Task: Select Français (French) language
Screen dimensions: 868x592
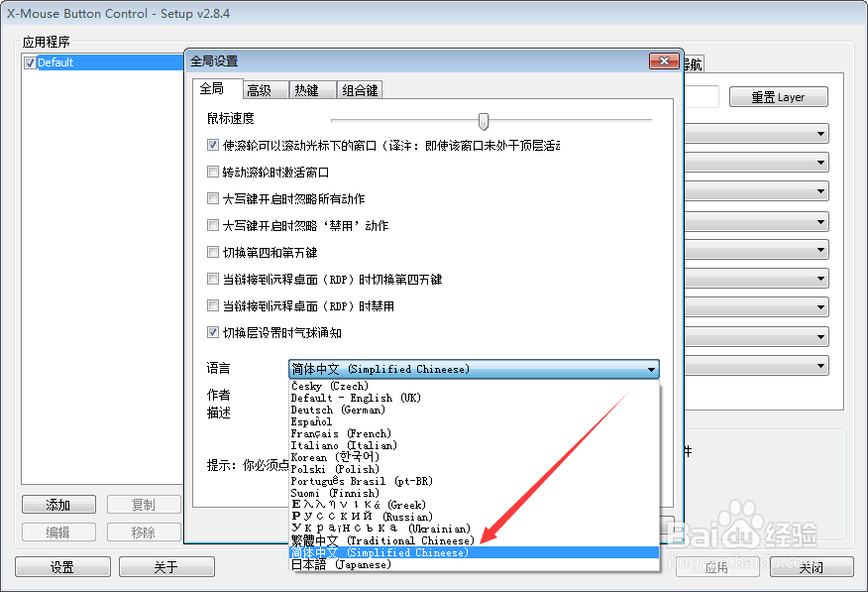Action: click(475, 433)
